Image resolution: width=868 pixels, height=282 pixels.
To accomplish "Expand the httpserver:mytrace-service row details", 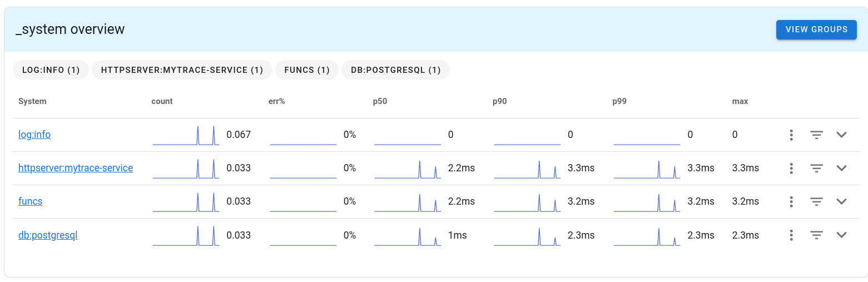I will [841, 168].
